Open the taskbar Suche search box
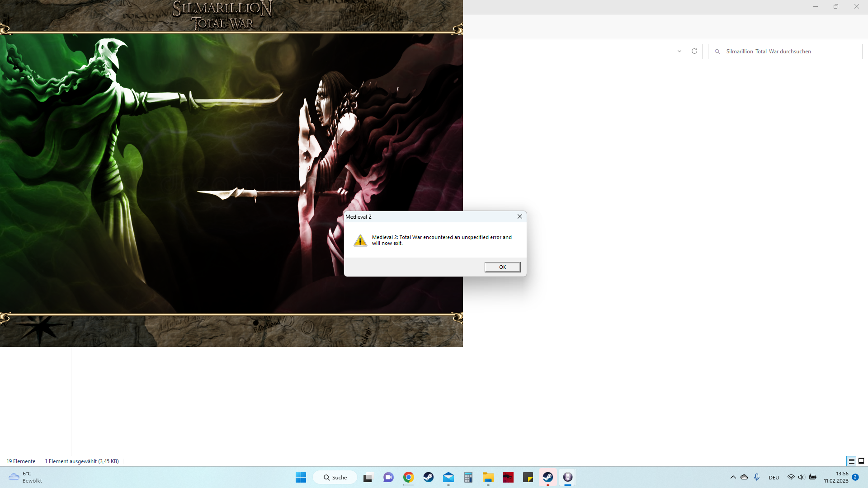Image resolution: width=868 pixels, height=488 pixels. 335,477
